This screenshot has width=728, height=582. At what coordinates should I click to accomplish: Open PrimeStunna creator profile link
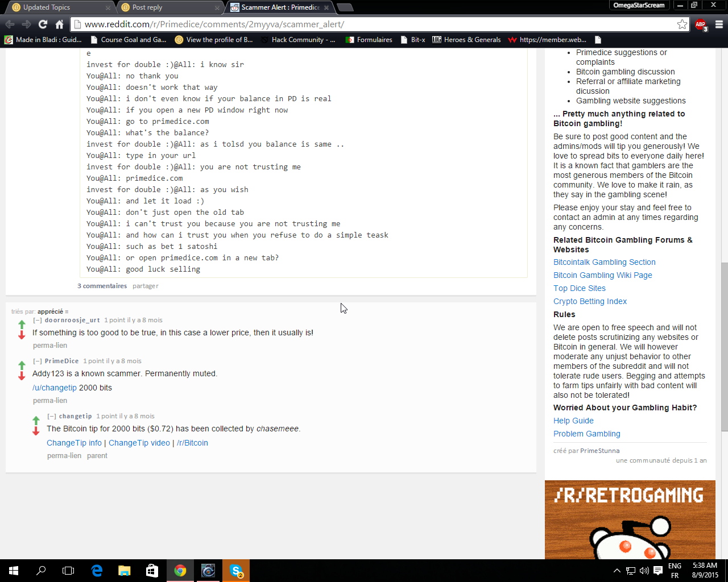tap(600, 451)
